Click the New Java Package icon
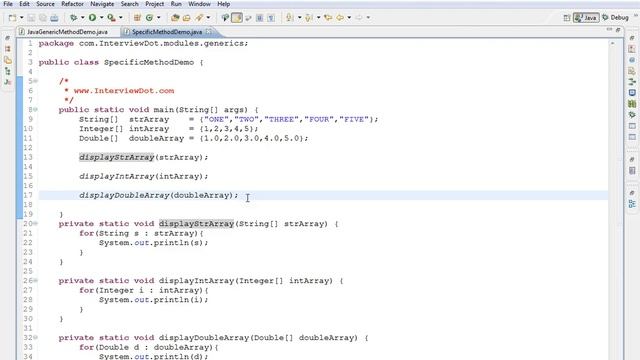Image resolution: width=640 pixels, height=360 pixels. (137, 18)
